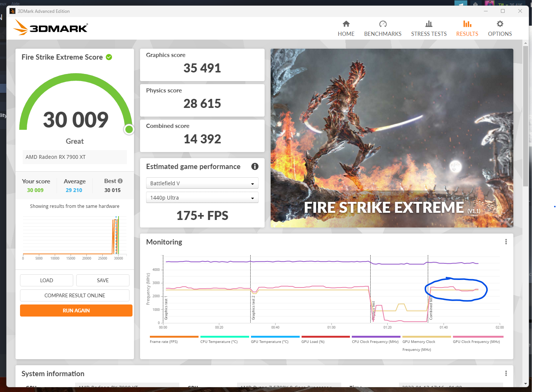556x392 pixels.
Task: Click the SAVE button
Action: click(x=103, y=280)
